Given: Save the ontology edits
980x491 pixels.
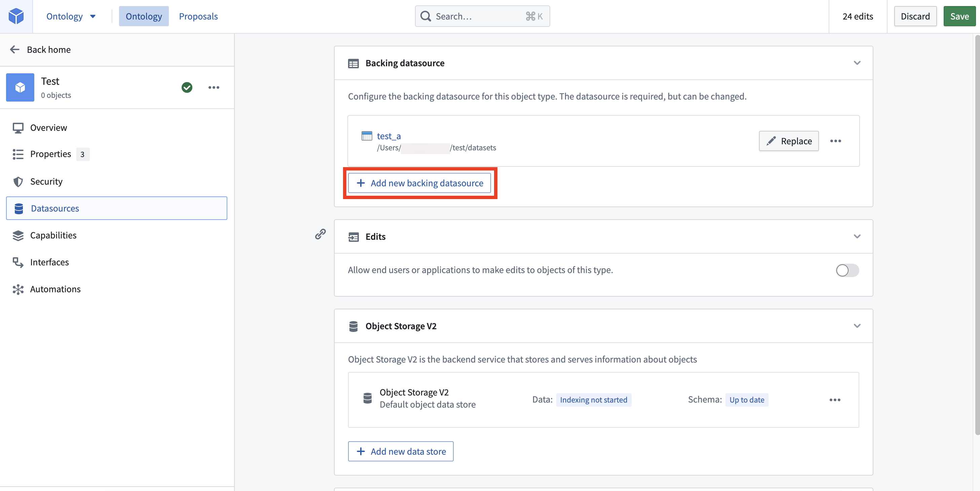Looking at the screenshot, I should tap(959, 16).
